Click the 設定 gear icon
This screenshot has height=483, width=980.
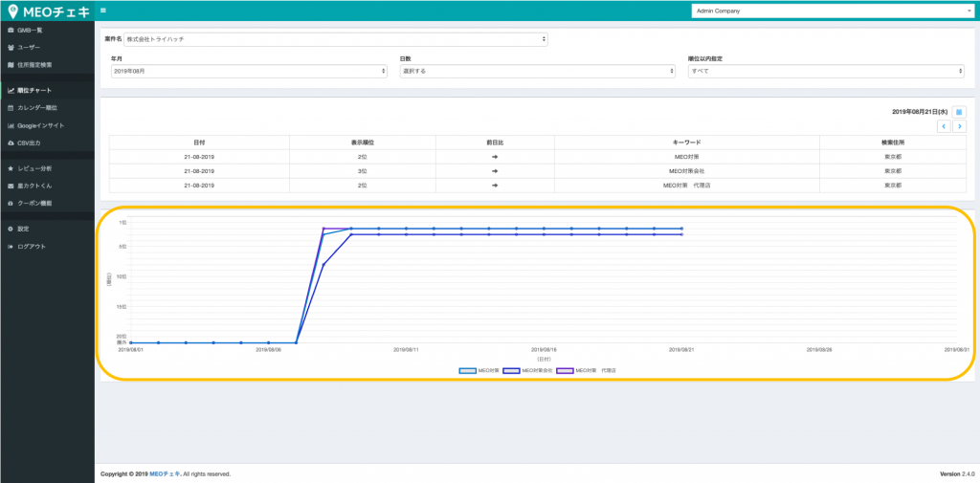[x=11, y=229]
